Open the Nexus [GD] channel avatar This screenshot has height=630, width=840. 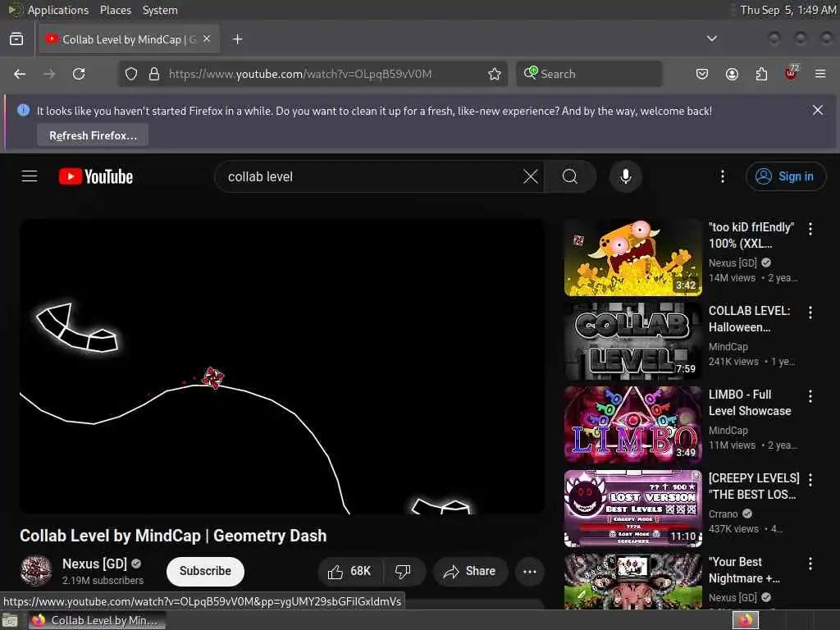coord(36,571)
